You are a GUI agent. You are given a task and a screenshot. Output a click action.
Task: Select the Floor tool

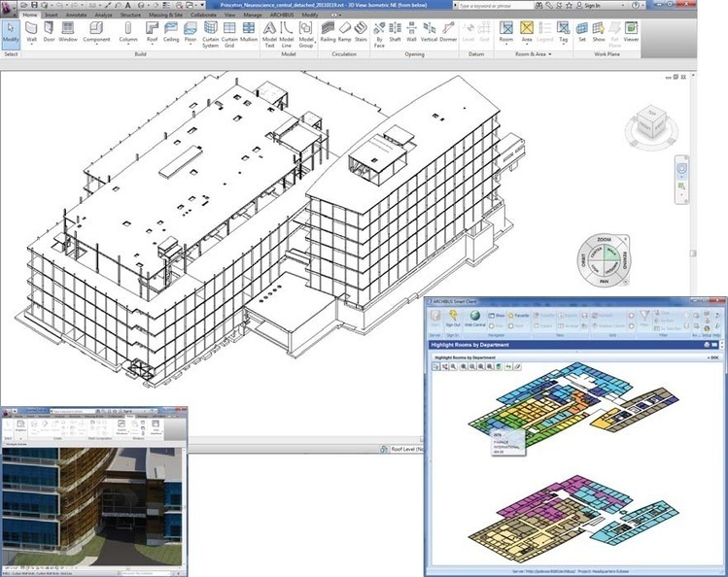point(191,32)
